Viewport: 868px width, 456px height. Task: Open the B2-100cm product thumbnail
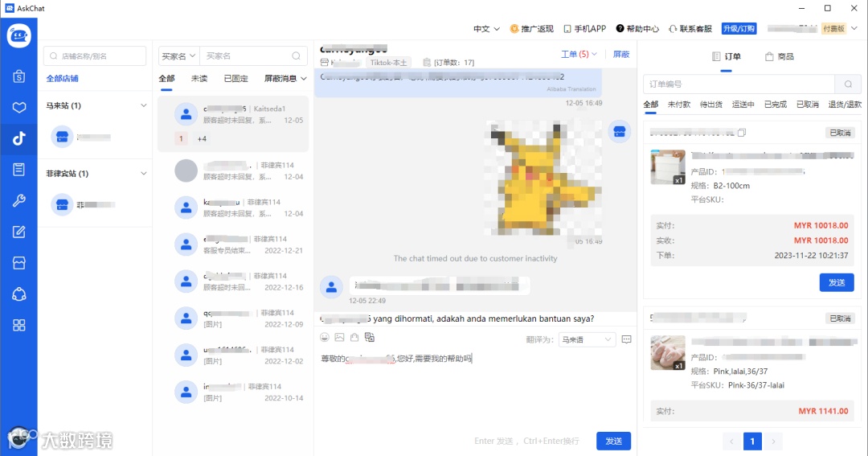668,166
